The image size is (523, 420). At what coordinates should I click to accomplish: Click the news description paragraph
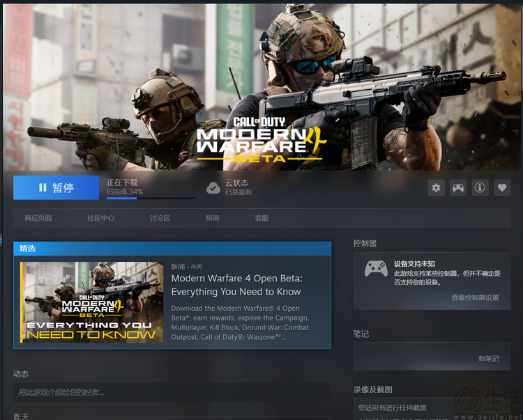[240, 322]
